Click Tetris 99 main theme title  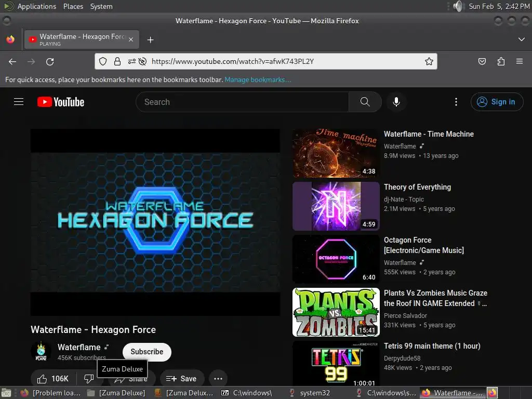[x=432, y=345]
